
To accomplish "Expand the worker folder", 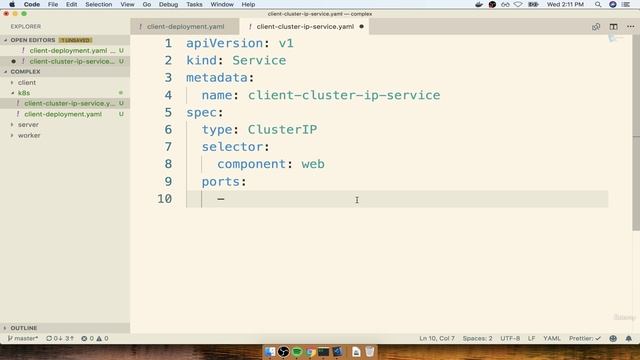I will (x=12, y=135).
